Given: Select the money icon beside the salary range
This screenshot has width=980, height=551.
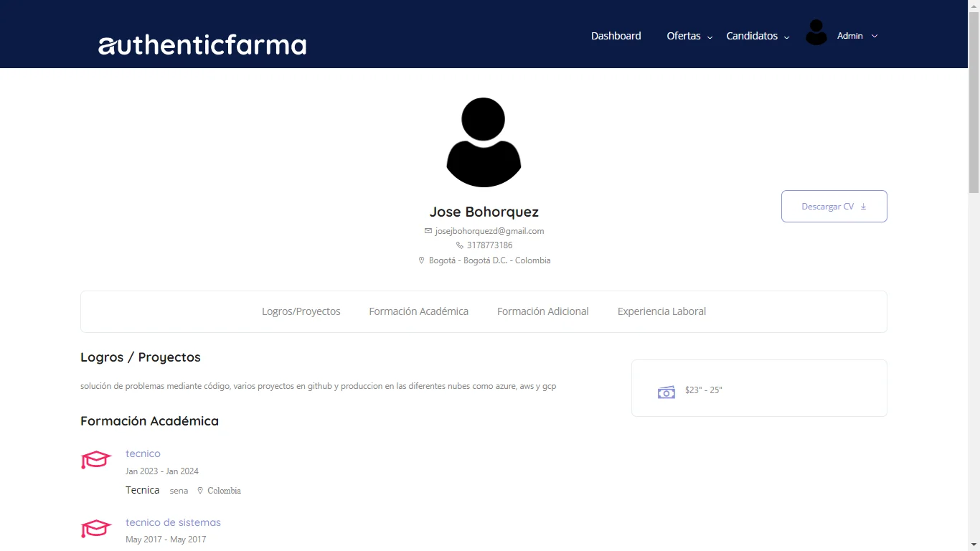Looking at the screenshot, I should pyautogui.click(x=666, y=392).
